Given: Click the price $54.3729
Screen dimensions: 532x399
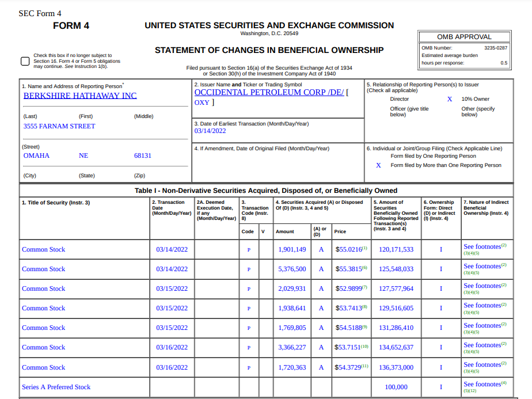Looking at the screenshot, I should (x=347, y=367).
